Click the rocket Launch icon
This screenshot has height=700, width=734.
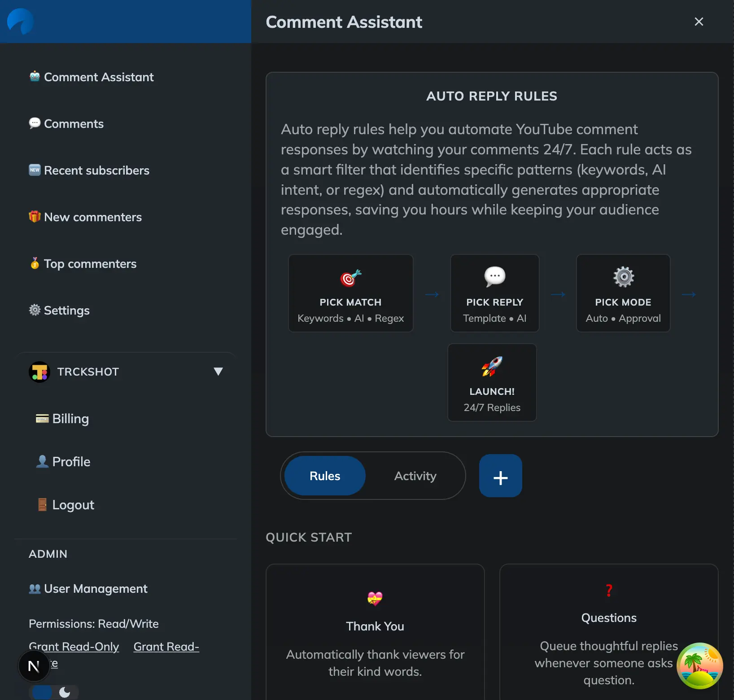point(492,367)
